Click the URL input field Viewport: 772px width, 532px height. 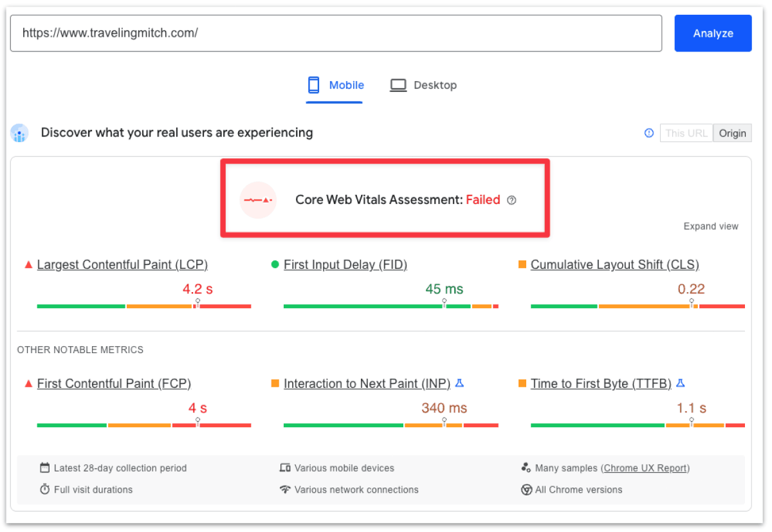point(336,33)
